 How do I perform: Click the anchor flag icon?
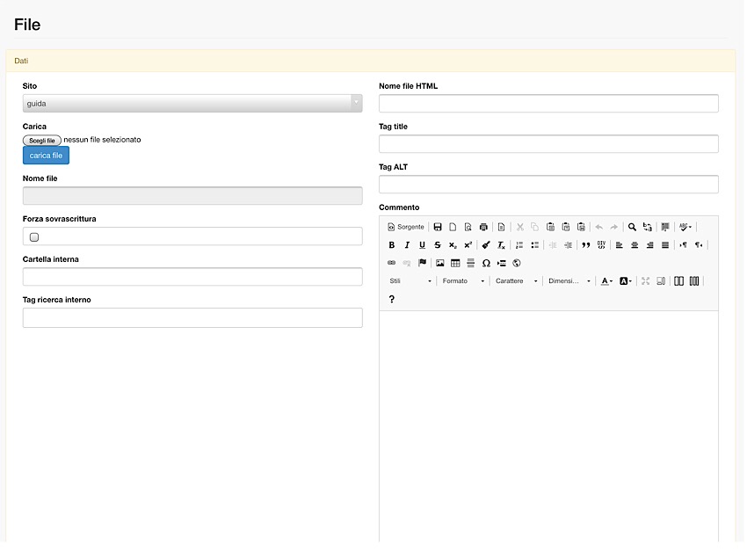(422, 263)
